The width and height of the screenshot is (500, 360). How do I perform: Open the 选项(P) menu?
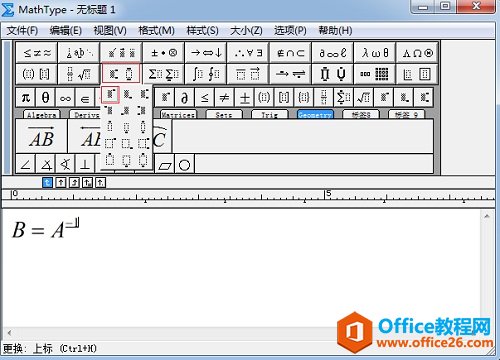(x=290, y=31)
